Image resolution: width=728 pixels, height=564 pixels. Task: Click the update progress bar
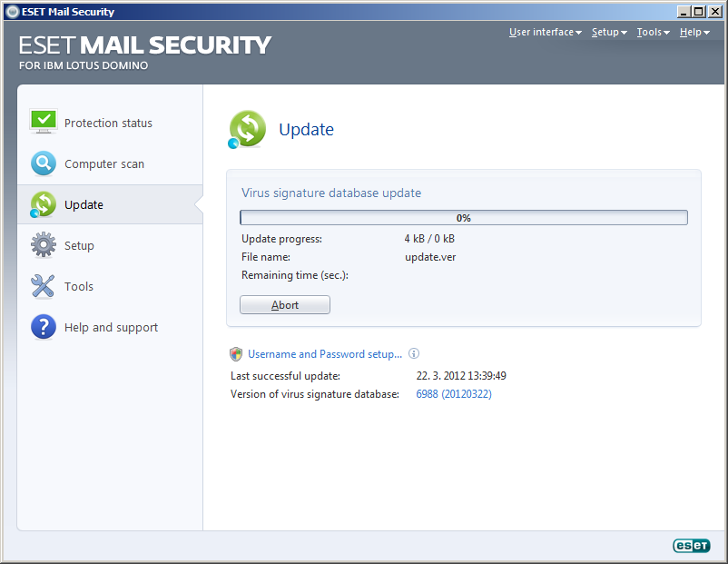463,217
